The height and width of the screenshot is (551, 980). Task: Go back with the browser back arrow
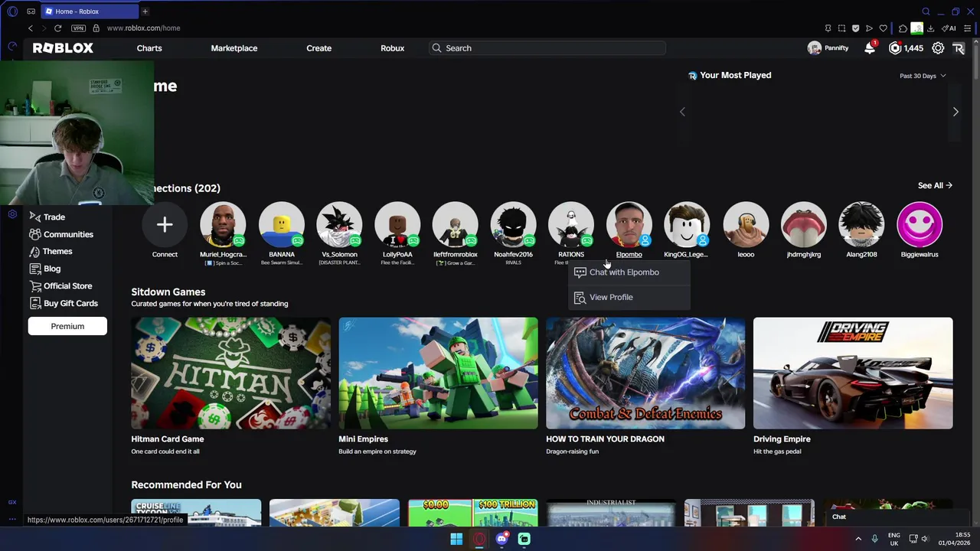31,28
